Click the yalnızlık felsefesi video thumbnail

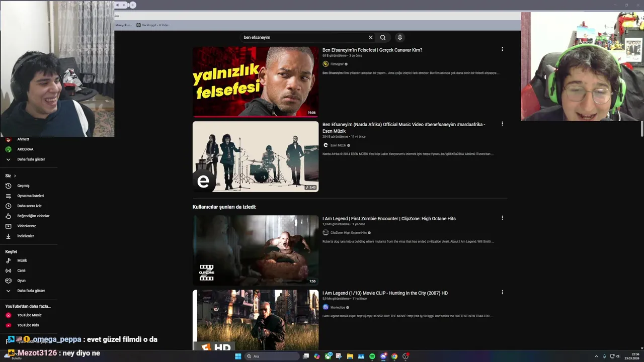pos(256,82)
